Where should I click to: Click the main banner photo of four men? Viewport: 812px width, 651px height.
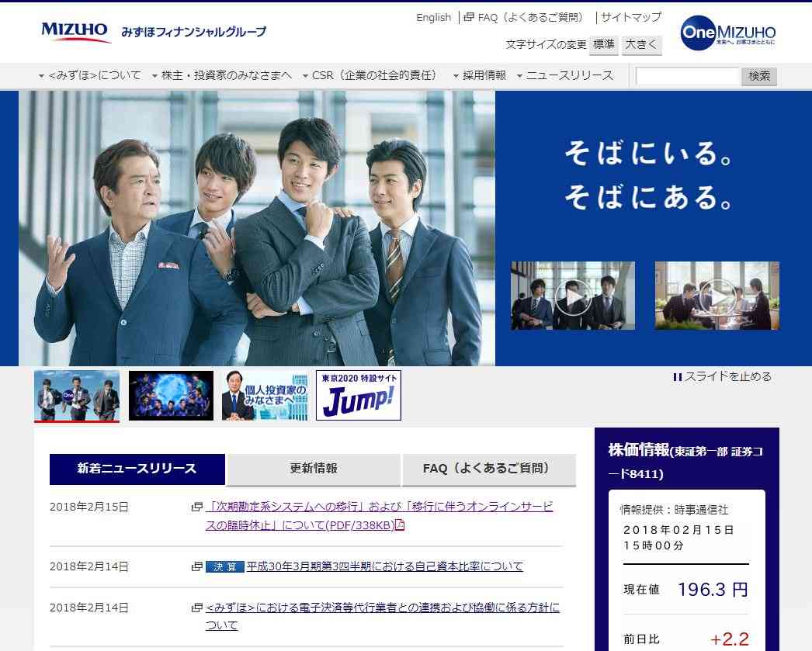pos(257,228)
